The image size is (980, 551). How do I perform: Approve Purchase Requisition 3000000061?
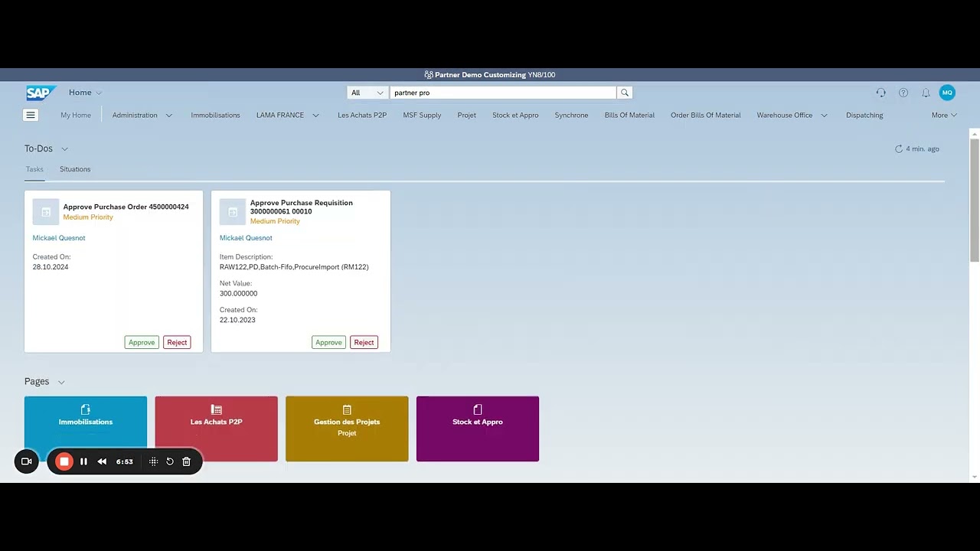[328, 342]
